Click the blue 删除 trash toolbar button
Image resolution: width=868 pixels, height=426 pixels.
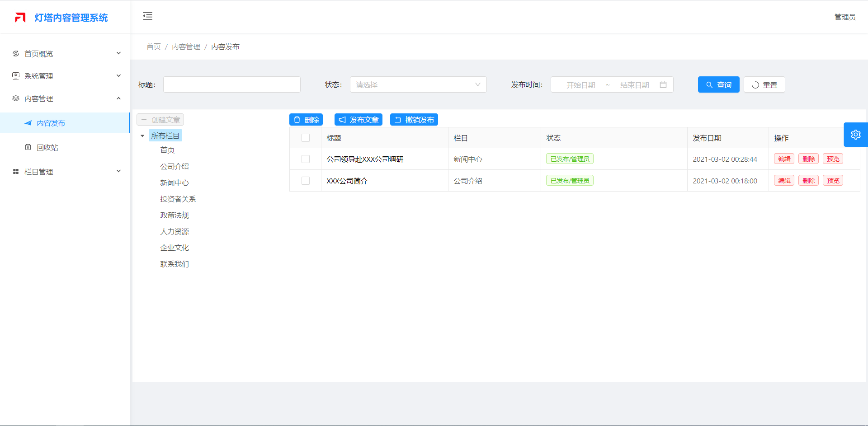(x=306, y=120)
